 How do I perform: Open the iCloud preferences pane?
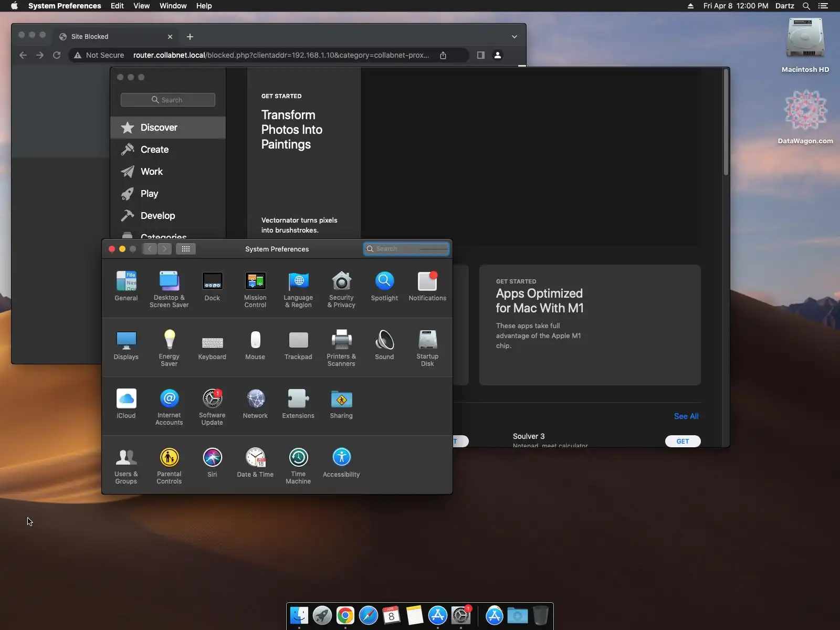pyautogui.click(x=126, y=404)
